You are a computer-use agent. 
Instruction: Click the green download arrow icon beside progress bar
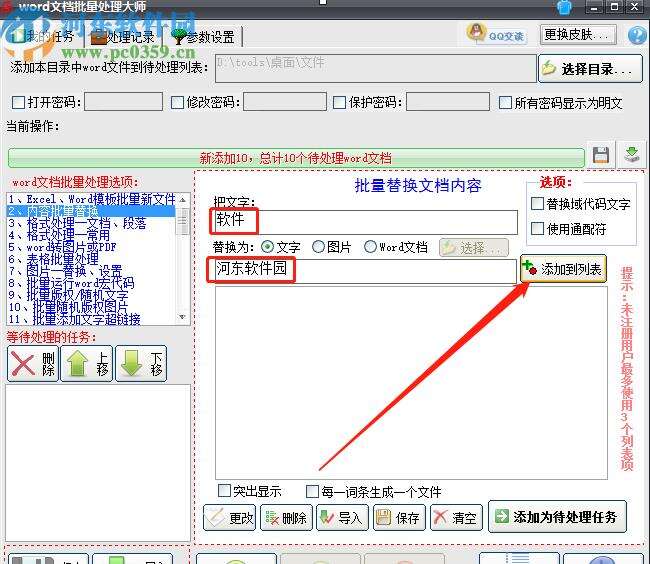(x=631, y=155)
